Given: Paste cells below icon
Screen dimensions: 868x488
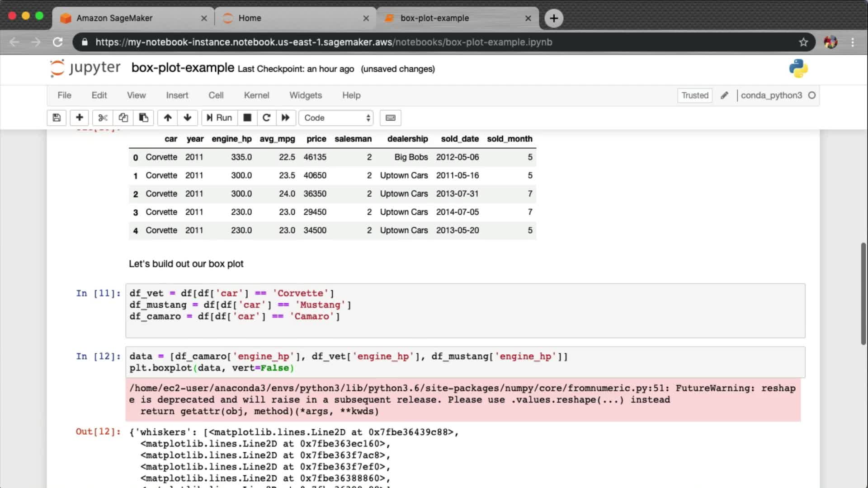Looking at the screenshot, I should [144, 118].
